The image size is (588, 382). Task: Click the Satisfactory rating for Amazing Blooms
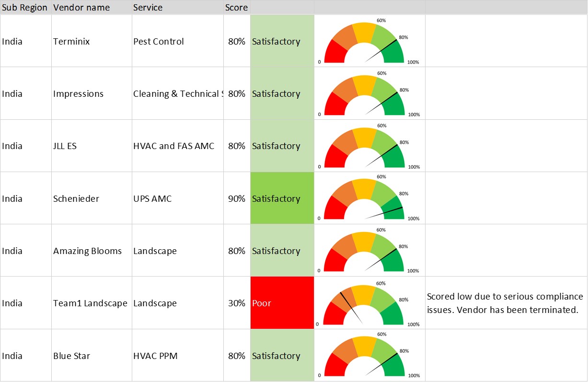(282, 251)
